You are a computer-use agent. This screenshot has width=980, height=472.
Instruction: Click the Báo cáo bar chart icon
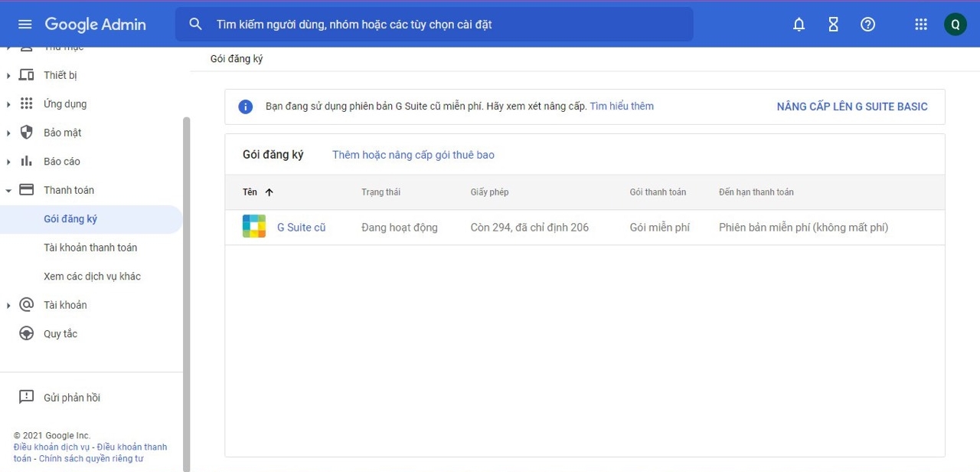pos(26,161)
